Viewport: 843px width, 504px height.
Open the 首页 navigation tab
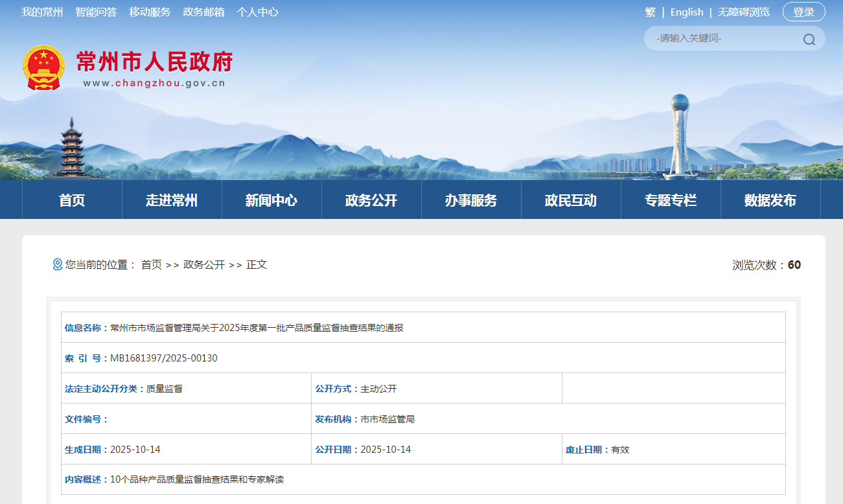[72, 200]
